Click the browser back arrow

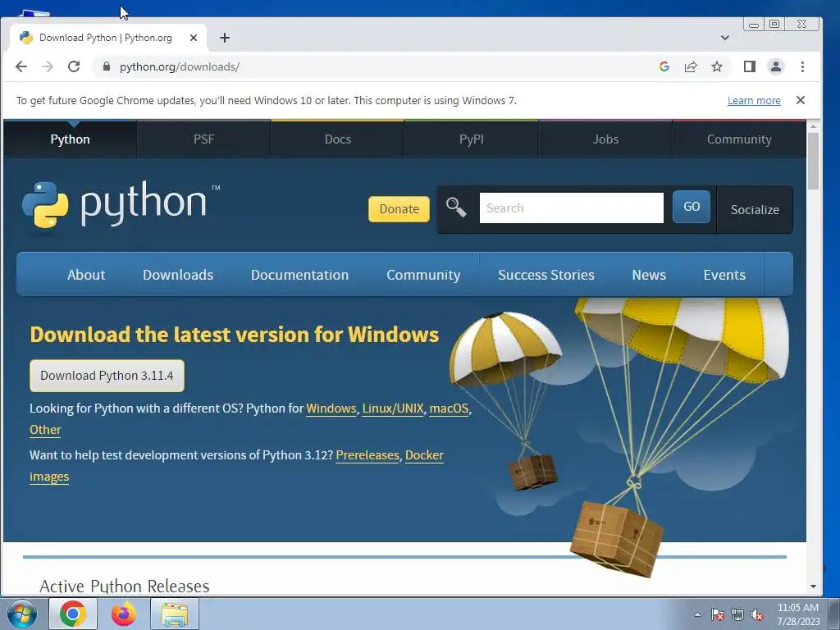click(x=21, y=66)
